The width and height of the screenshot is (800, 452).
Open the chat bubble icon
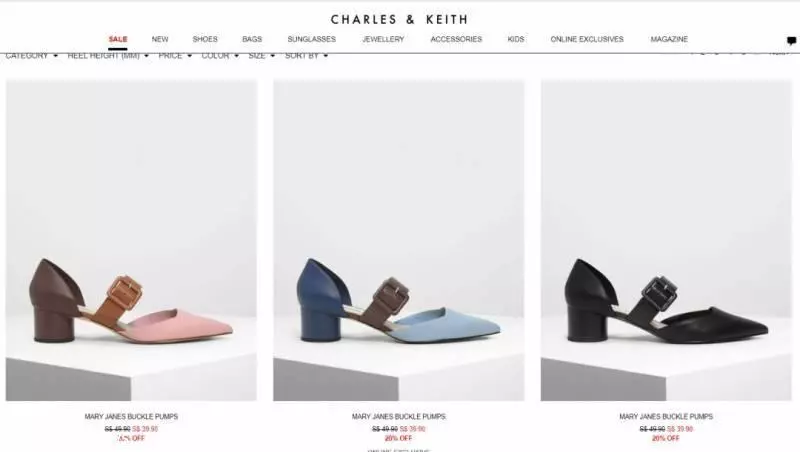click(x=791, y=41)
